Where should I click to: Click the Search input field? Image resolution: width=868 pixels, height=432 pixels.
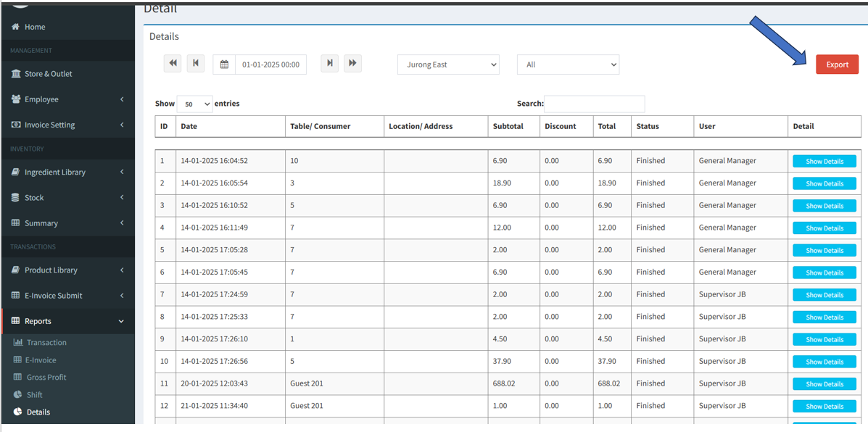tap(594, 104)
